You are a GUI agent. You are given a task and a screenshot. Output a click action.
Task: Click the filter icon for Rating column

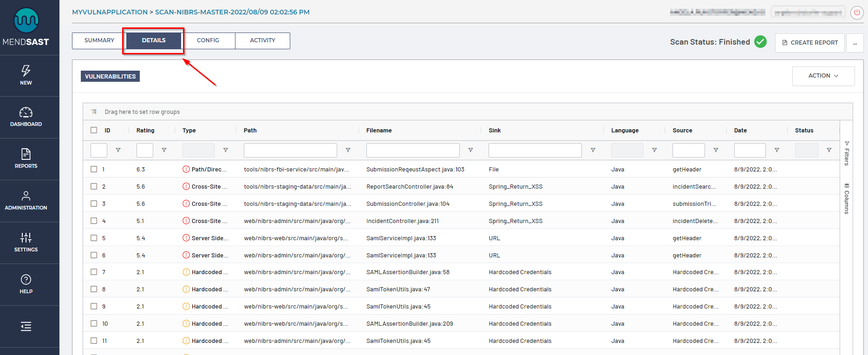coord(164,150)
